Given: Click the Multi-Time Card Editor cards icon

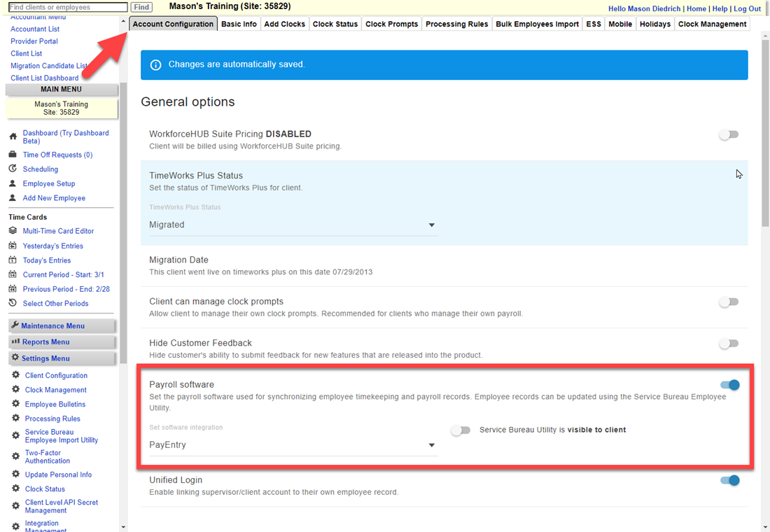Looking at the screenshot, I should pyautogui.click(x=11, y=230).
